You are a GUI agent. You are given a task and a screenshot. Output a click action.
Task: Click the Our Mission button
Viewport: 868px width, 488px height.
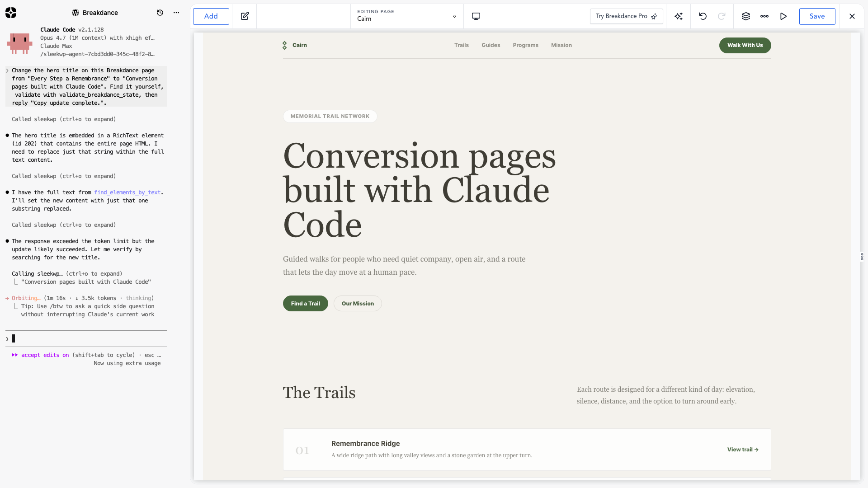358,304
